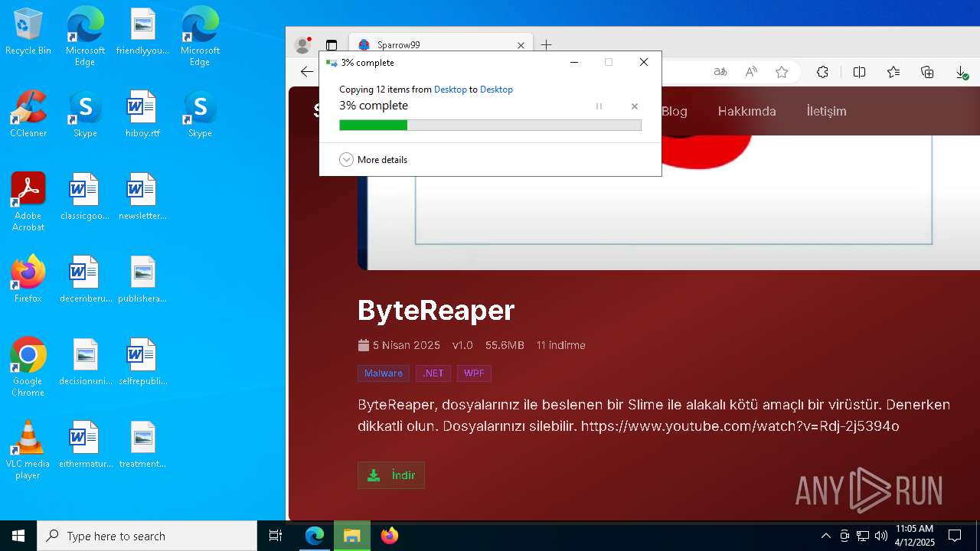Screen dimensions: 980x551
Task: Open the Google Chrome desktop shortcut
Action: (x=28, y=367)
